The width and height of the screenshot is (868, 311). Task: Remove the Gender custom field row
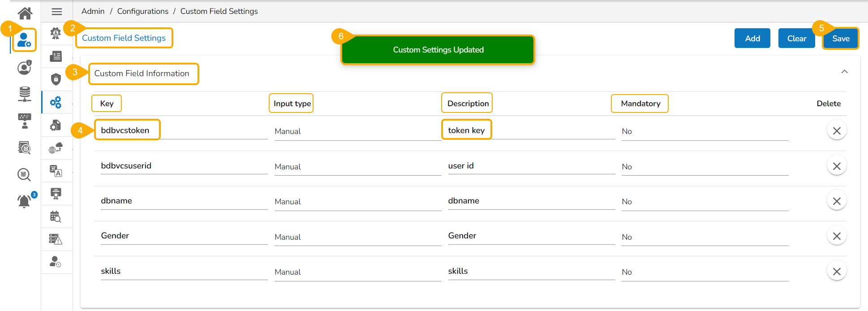pos(836,236)
